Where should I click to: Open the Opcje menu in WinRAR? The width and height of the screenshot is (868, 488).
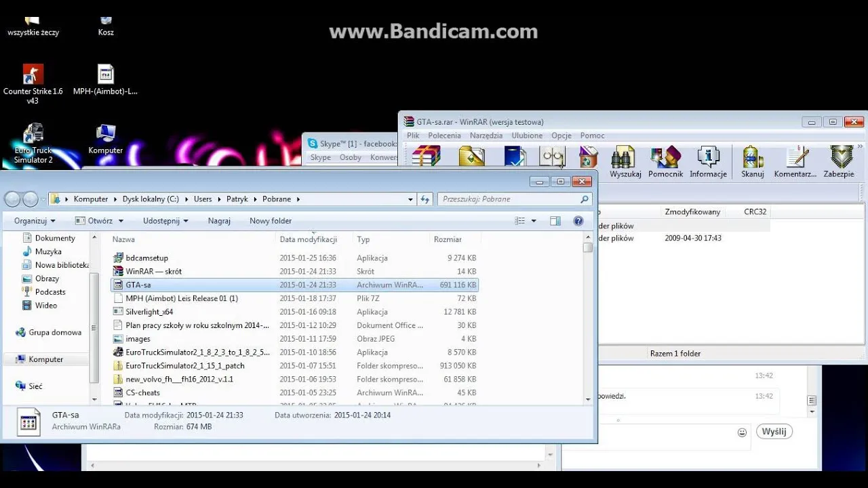[x=561, y=136]
